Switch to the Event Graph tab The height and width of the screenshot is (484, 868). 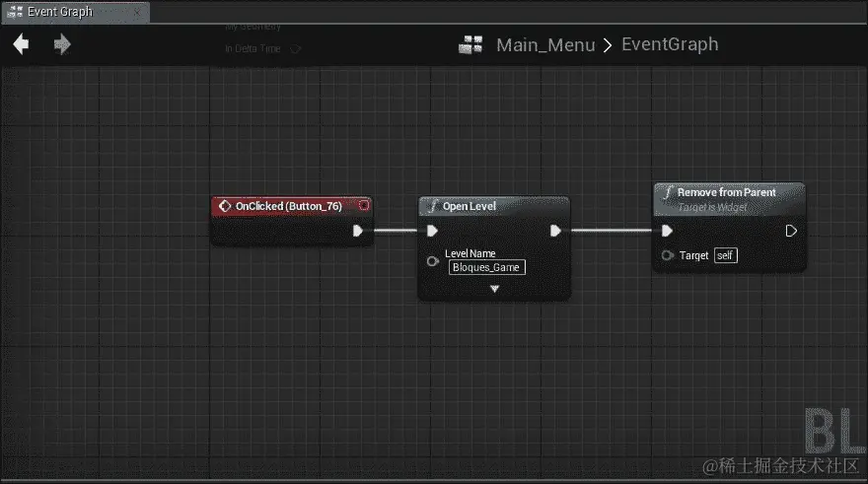(75, 12)
